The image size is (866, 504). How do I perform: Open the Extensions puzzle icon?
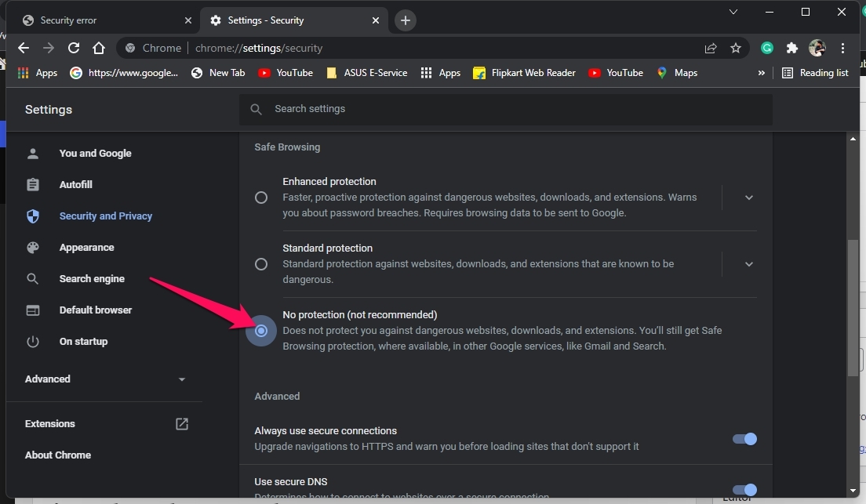[791, 48]
